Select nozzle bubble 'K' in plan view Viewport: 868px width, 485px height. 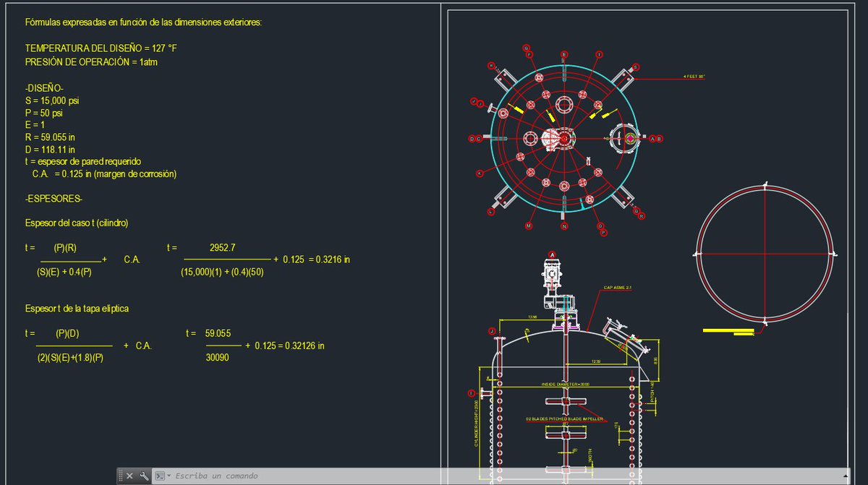pyautogui.click(x=479, y=173)
